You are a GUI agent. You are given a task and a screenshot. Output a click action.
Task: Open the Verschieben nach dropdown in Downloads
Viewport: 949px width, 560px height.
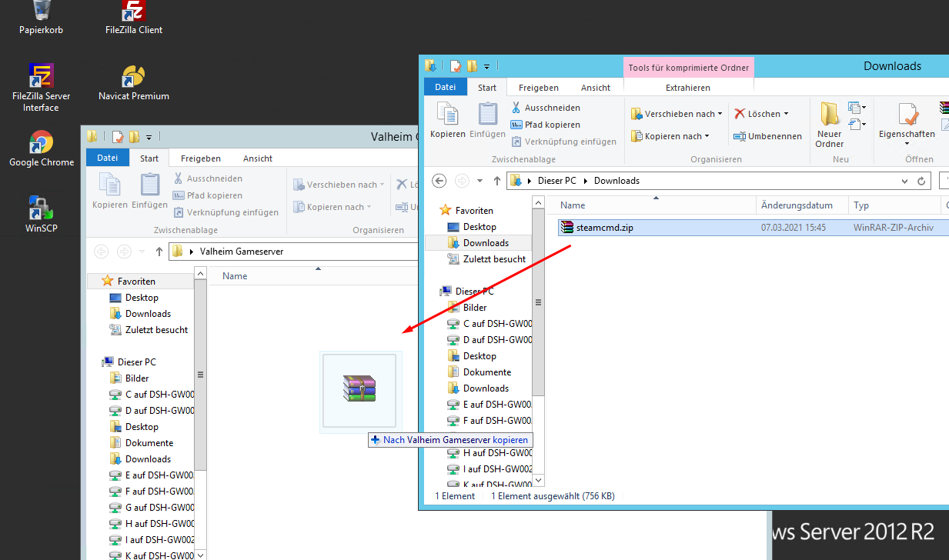676,114
